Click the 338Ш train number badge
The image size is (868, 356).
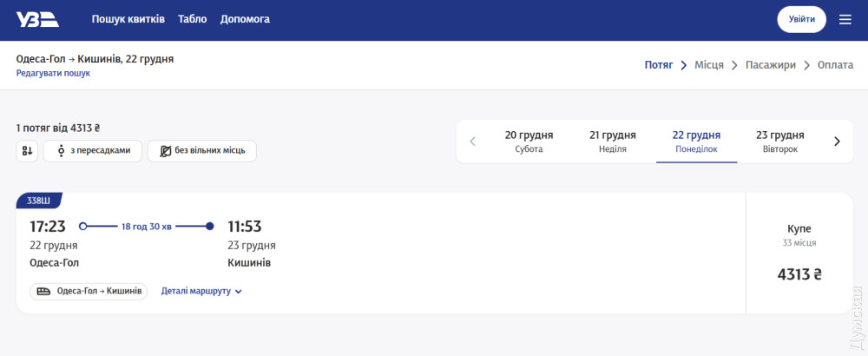(x=38, y=201)
